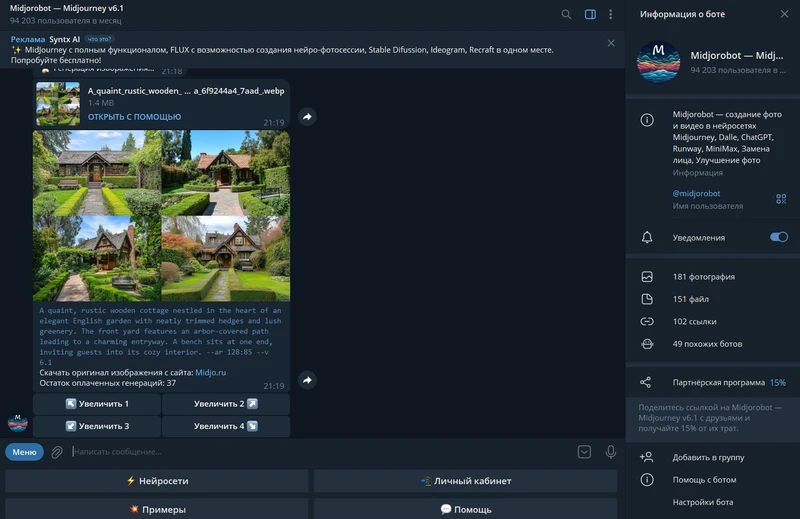The width and height of the screenshot is (800, 519).
Task: Open search in the chat header
Action: [x=566, y=14]
